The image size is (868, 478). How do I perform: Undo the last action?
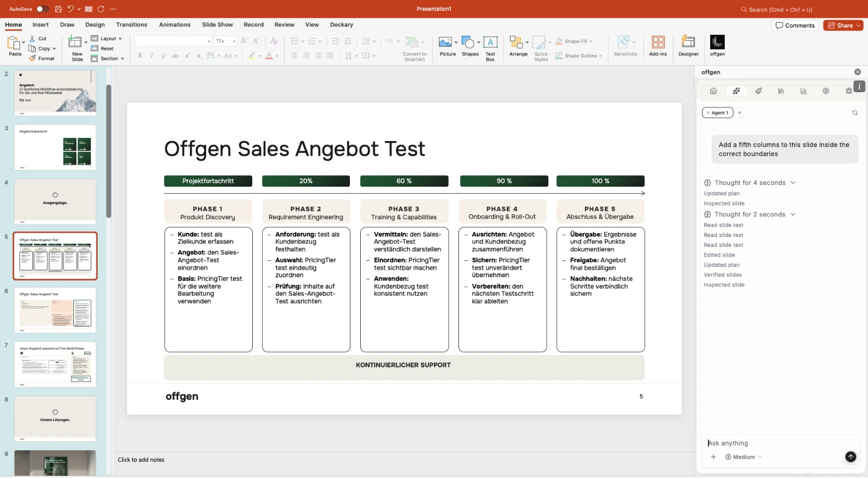70,9
